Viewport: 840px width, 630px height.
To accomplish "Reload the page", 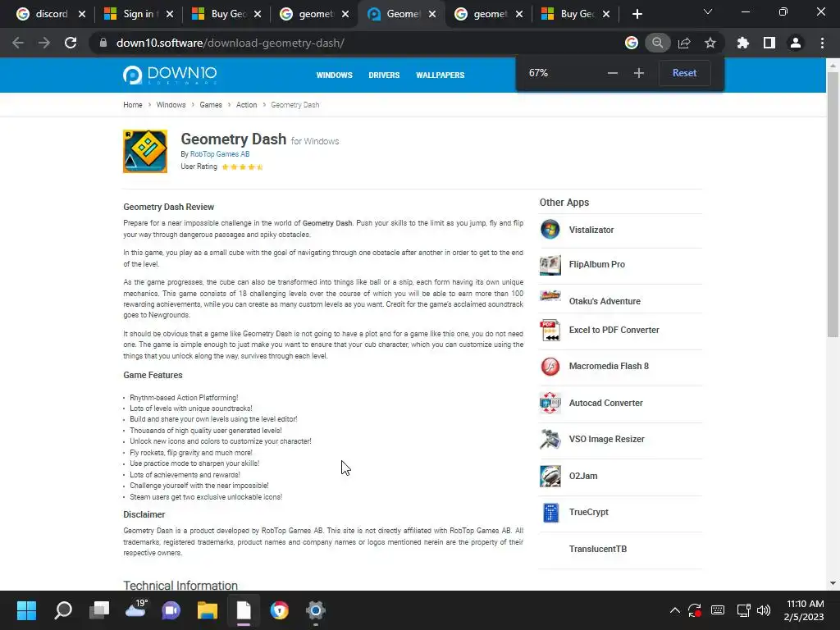I will tap(71, 43).
